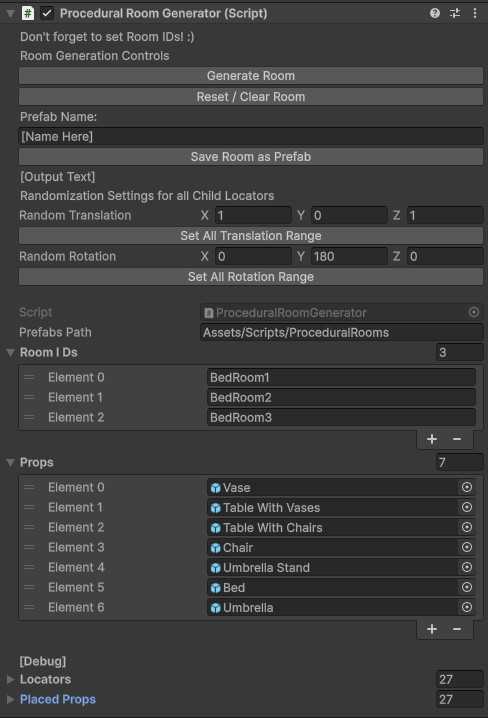This screenshot has width=488, height=718.
Task: Grab reorder handle of Room IDs Element 0
Action: click(x=29, y=377)
